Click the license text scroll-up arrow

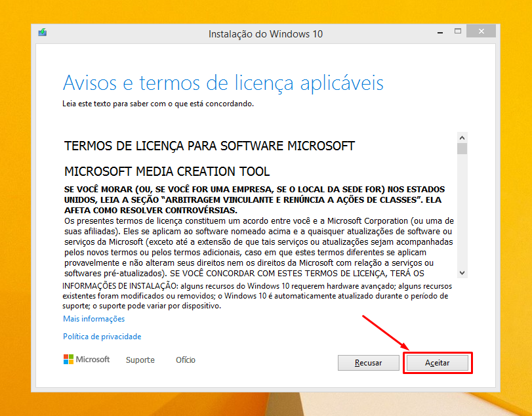pos(462,138)
